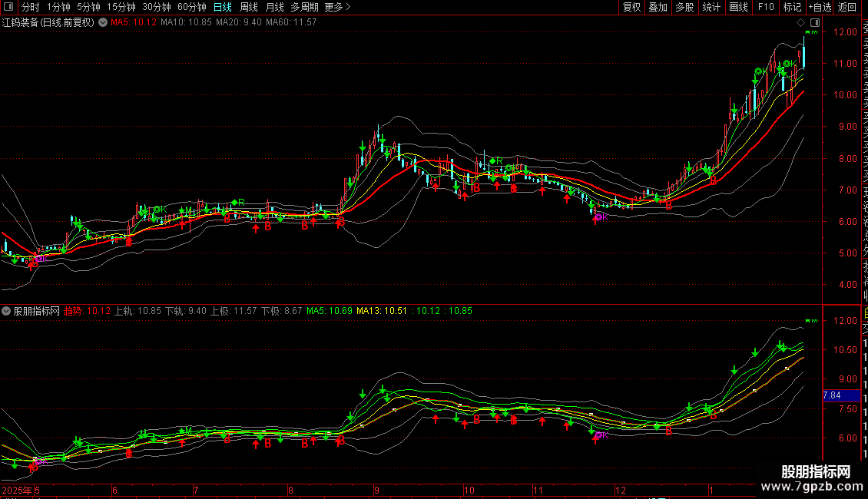Click the 2025年 date label on timeline

pos(17,490)
